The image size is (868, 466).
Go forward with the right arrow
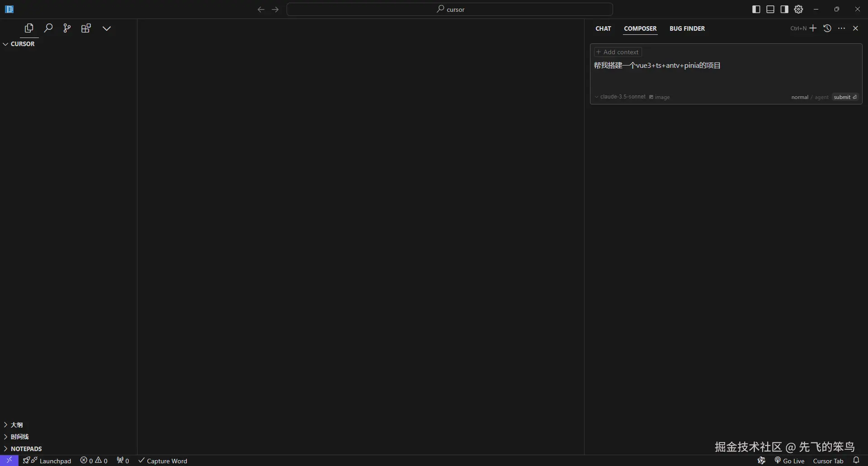point(275,9)
